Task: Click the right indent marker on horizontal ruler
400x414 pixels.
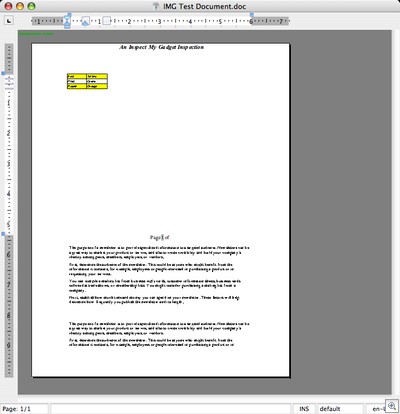Action: (x=252, y=15)
